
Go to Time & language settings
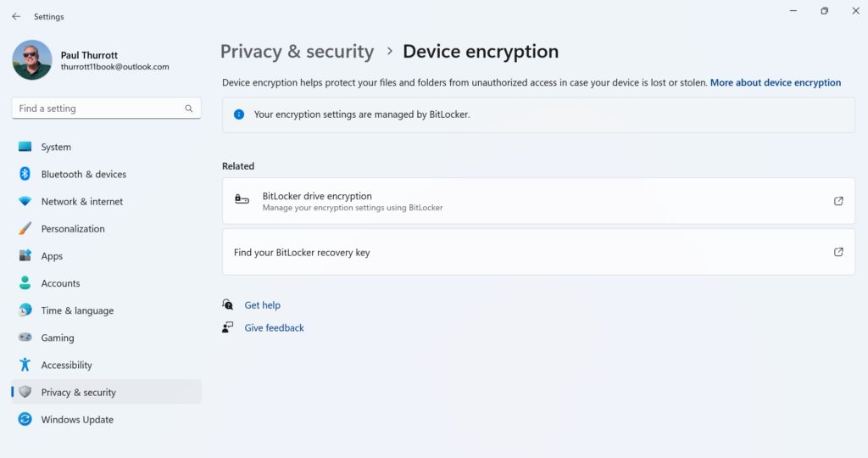[77, 310]
